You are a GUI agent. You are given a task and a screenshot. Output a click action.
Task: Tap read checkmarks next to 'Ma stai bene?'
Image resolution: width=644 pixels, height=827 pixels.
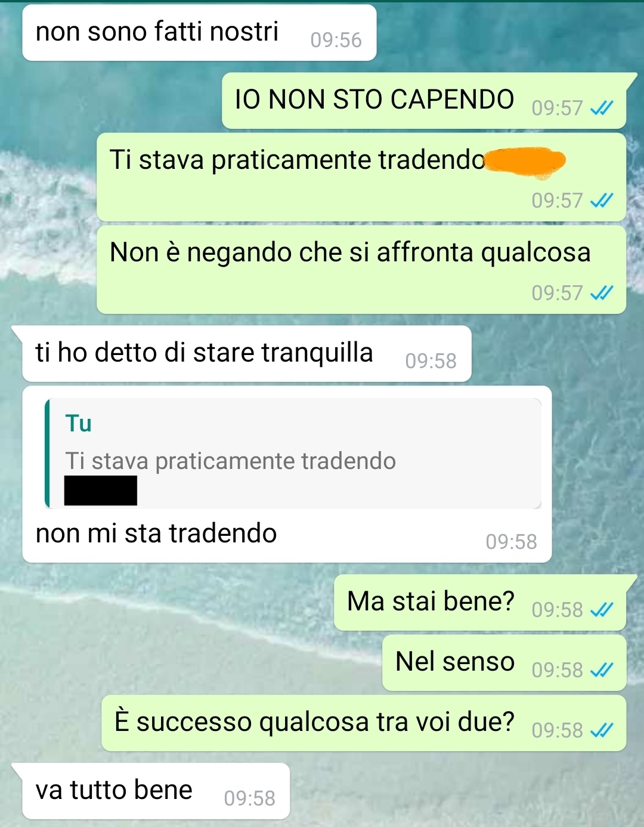[x=601, y=610]
